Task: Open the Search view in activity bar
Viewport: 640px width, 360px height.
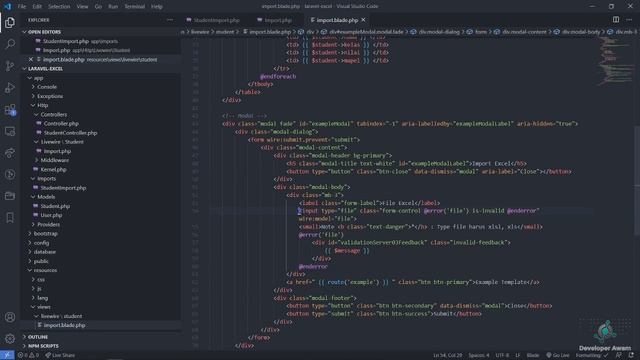Action: [x=10, y=44]
